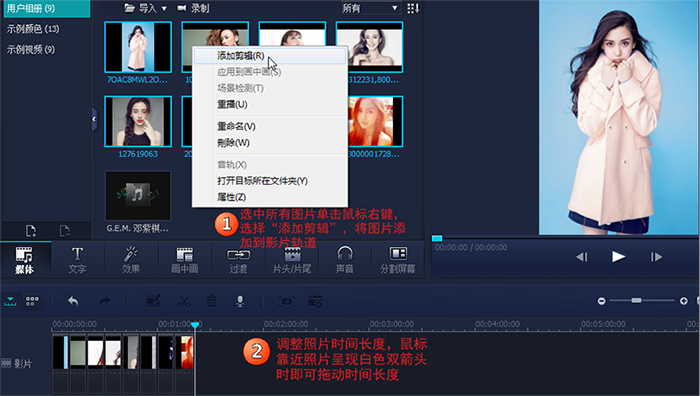700x396 pixels.
Task: Click the fit timeline to window icon
Action: coord(287,302)
